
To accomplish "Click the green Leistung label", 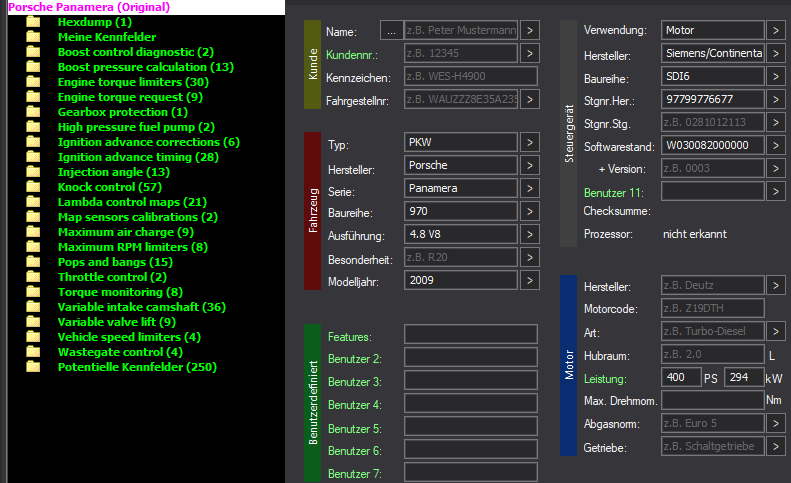I will coord(605,379).
